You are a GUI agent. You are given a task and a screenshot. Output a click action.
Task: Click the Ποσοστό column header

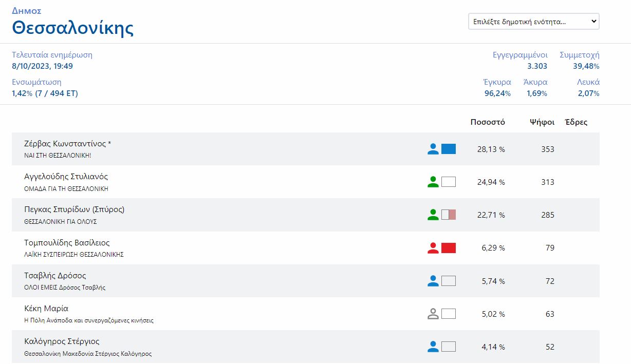point(488,122)
